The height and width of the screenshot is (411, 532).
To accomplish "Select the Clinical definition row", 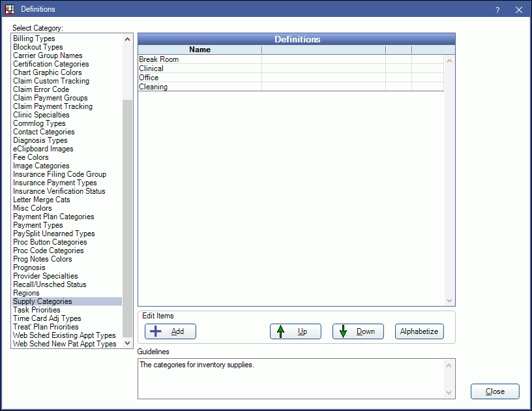I will pos(291,68).
